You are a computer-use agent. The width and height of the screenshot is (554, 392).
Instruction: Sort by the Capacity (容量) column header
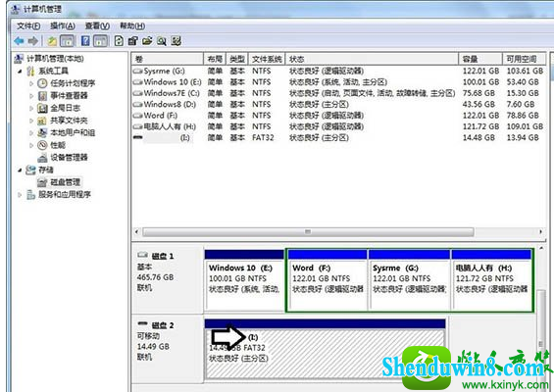click(480, 59)
